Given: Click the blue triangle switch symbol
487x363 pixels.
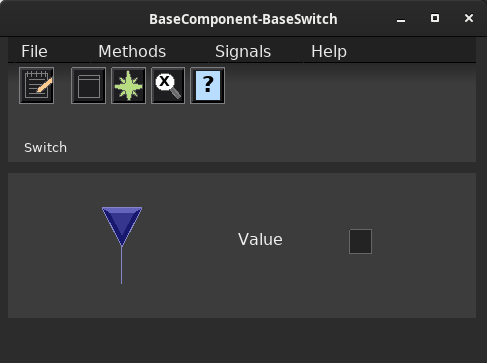Looking at the screenshot, I should coord(122,225).
